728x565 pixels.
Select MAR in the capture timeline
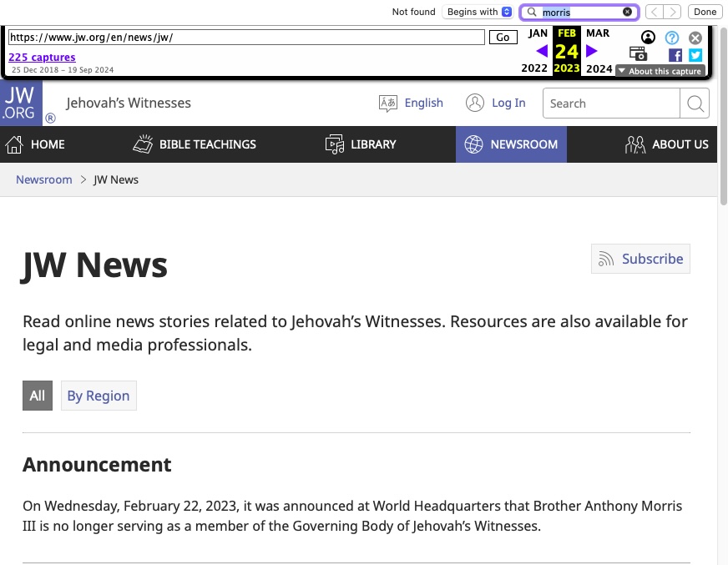(598, 33)
